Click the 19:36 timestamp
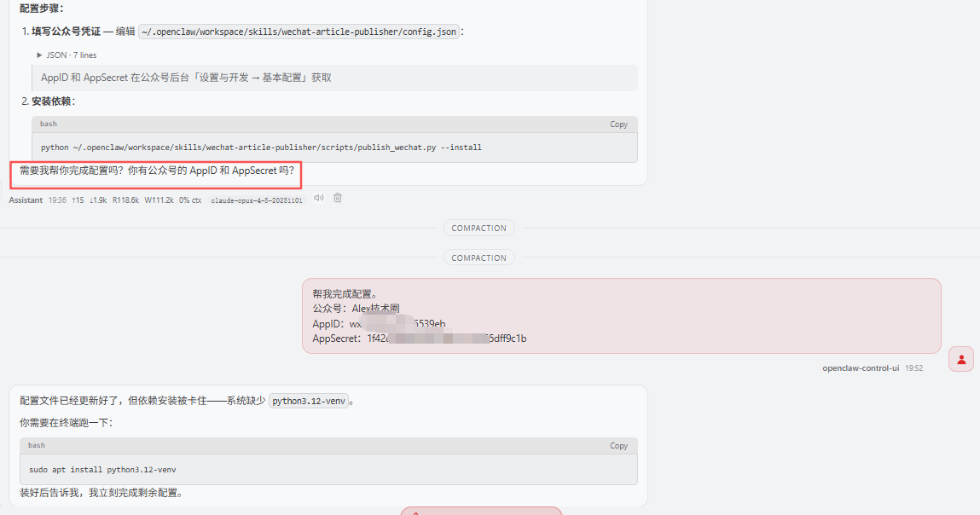The width and height of the screenshot is (980, 515). tap(57, 199)
